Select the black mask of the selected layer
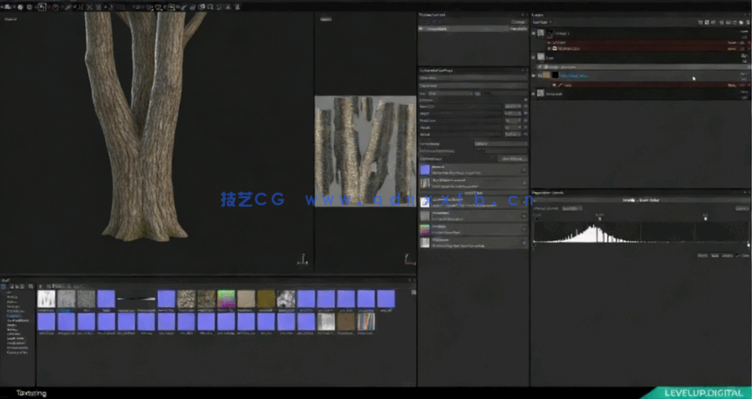 (x=555, y=75)
